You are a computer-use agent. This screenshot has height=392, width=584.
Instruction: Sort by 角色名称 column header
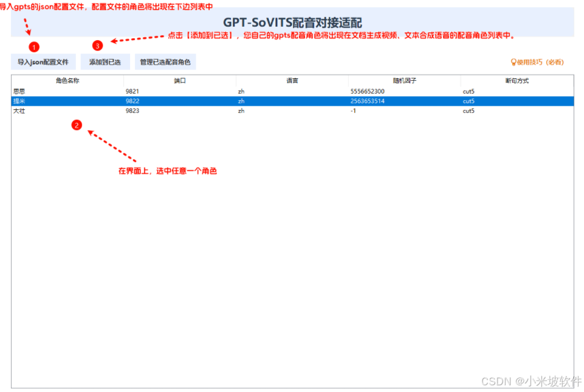coord(67,80)
